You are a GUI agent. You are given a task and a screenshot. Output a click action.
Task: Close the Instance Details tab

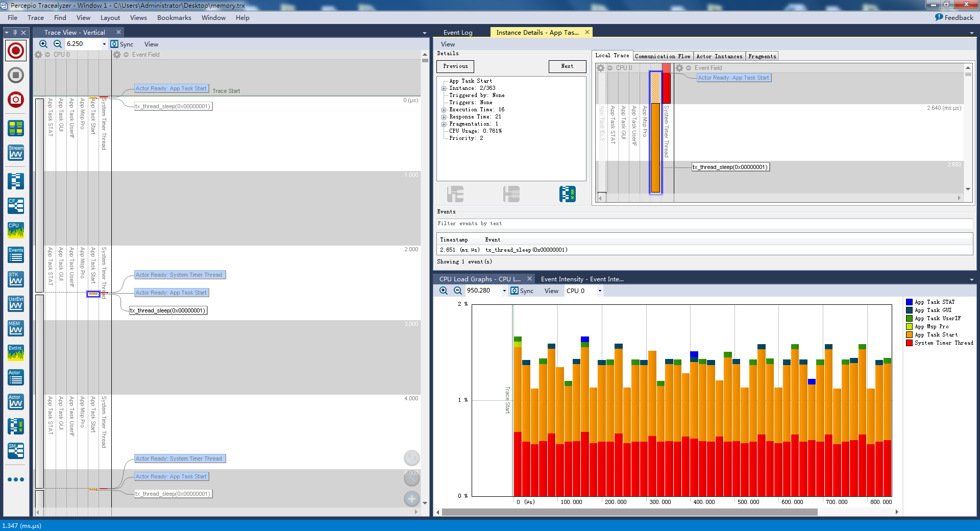point(587,32)
